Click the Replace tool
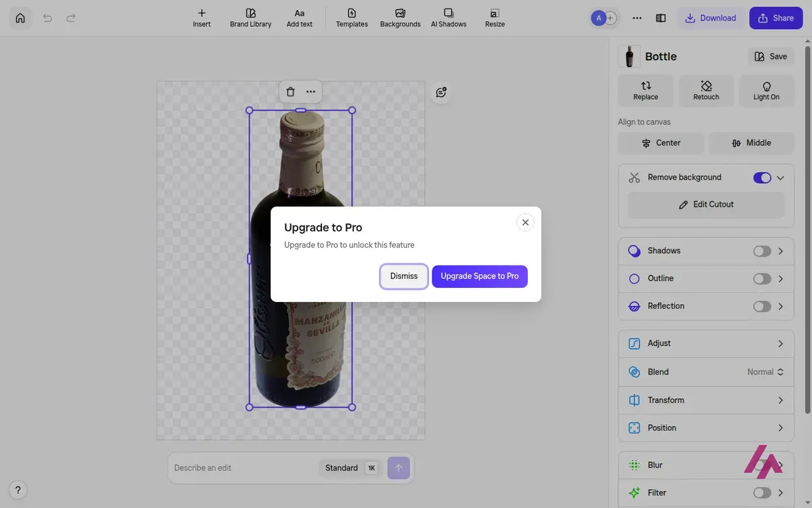Viewport: 812px width, 508px height. pyautogui.click(x=646, y=91)
